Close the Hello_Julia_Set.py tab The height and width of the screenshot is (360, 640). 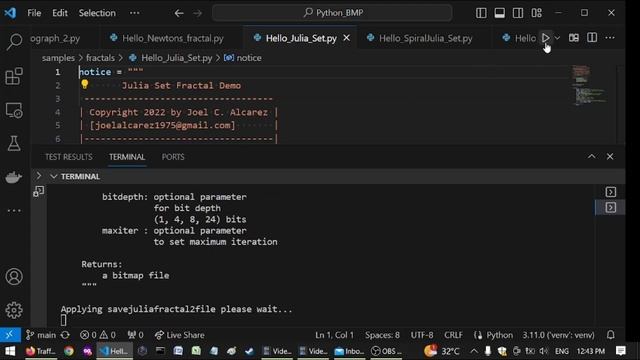click(347, 38)
